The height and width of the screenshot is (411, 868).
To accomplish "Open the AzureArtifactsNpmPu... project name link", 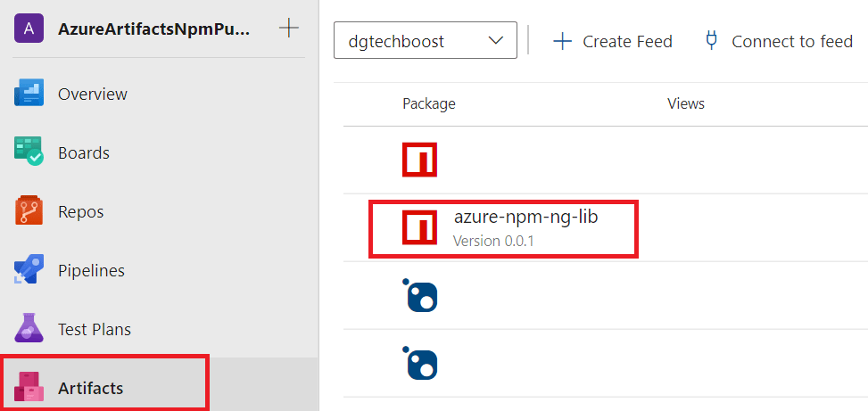I will point(153,29).
